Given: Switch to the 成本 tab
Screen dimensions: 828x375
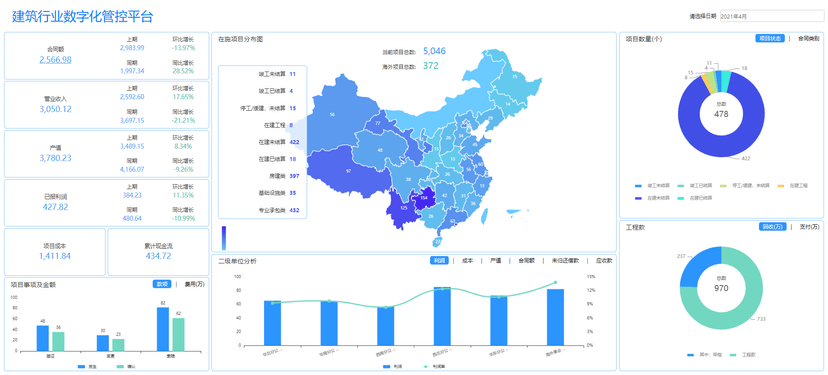Looking at the screenshot, I should pyautogui.click(x=467, y=260).
